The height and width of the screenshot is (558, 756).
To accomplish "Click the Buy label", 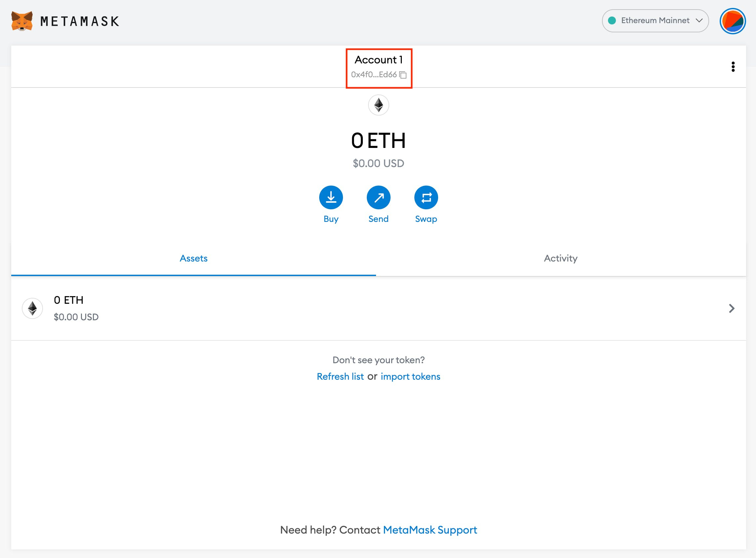I will (x=331, y=219).
